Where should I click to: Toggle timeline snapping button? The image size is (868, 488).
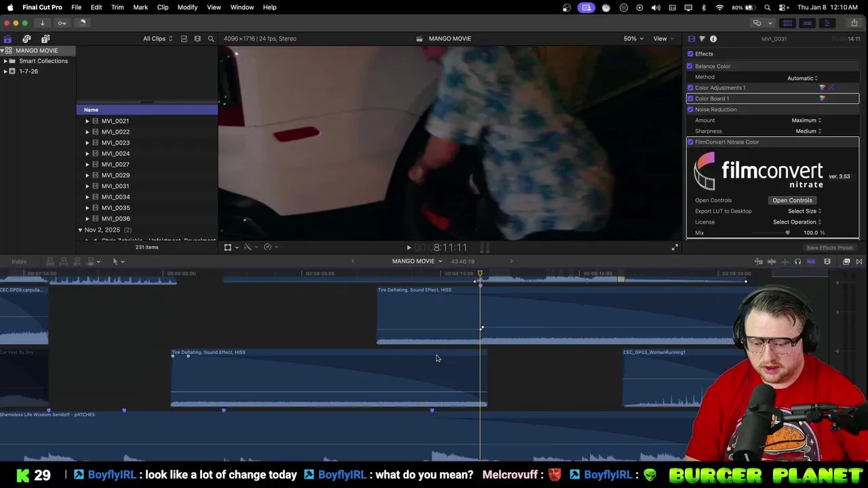coord(811,262)
